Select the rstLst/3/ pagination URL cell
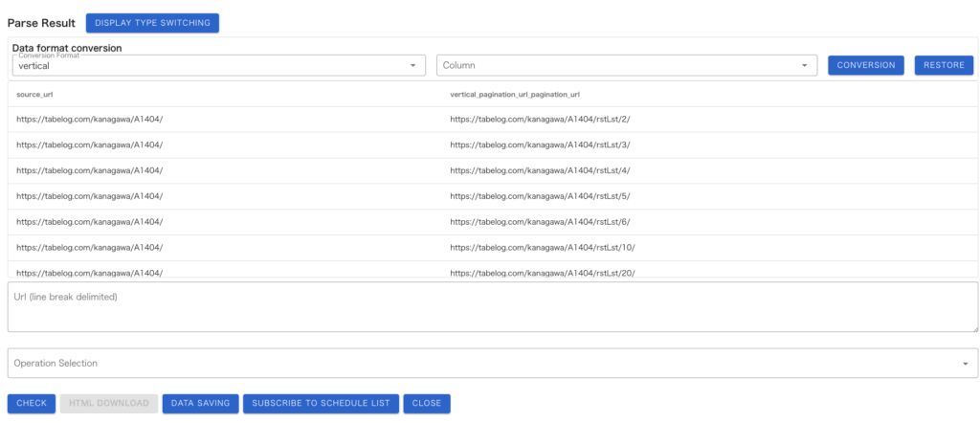This screenshot has height=423, width=980. [540, 145]
